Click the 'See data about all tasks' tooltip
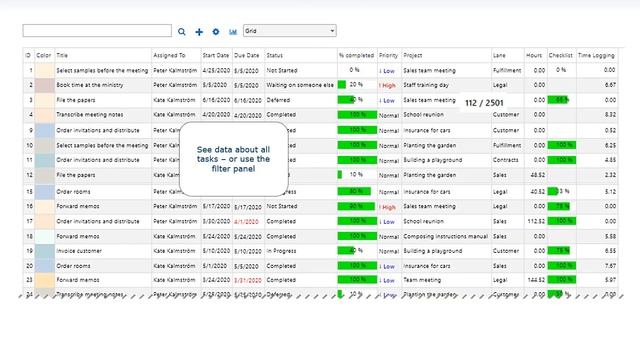The image size is (640, 360). (233, 159)
